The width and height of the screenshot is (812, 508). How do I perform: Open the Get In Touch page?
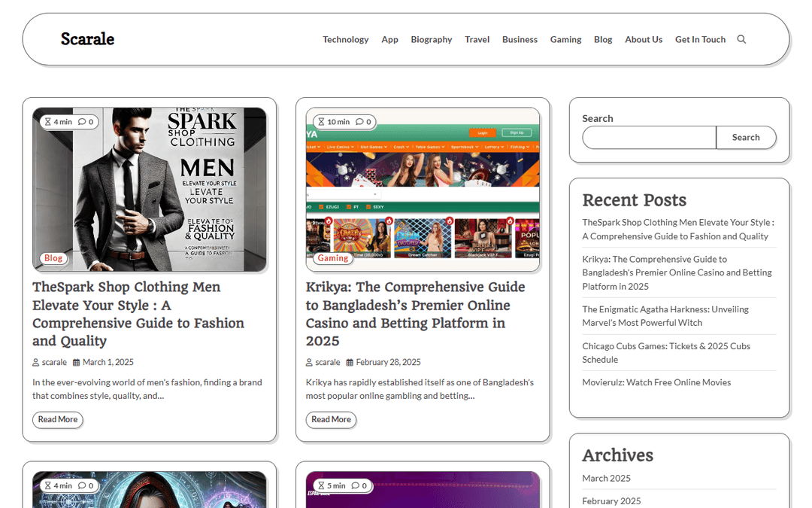click(700, 39)
